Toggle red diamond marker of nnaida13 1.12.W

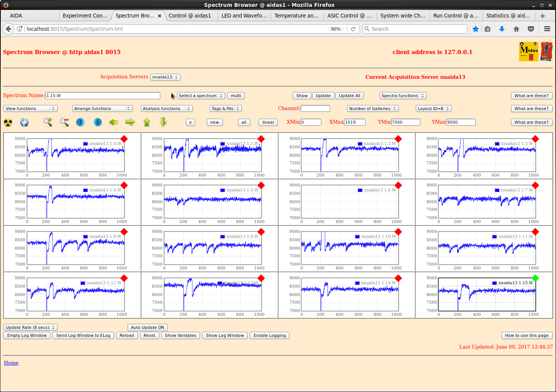coord(124,278)
